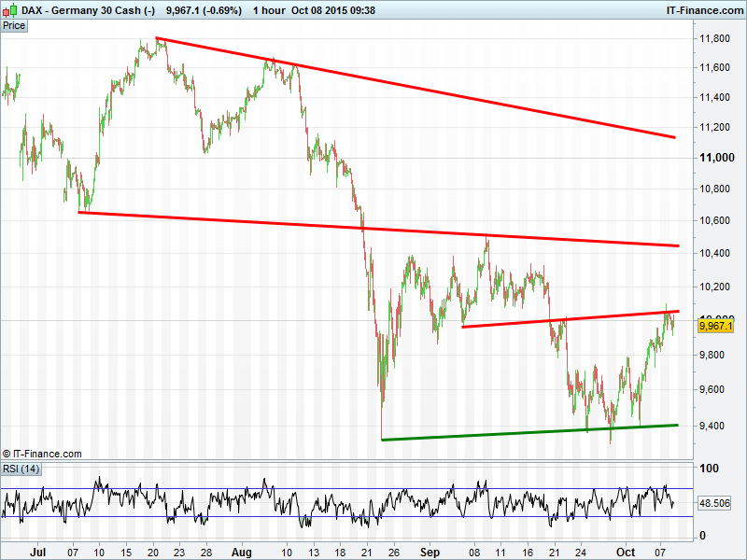747x560 pixels.
Task: Select the green support trend line
Action: point(529,432)
